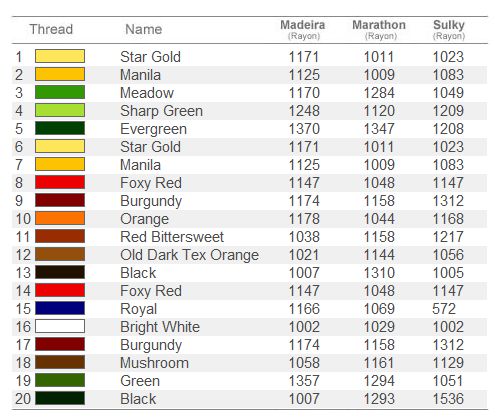This screenshot has width=500, height=420.
Task: Click Sulky code 572 for Royal
Action: 444,309
